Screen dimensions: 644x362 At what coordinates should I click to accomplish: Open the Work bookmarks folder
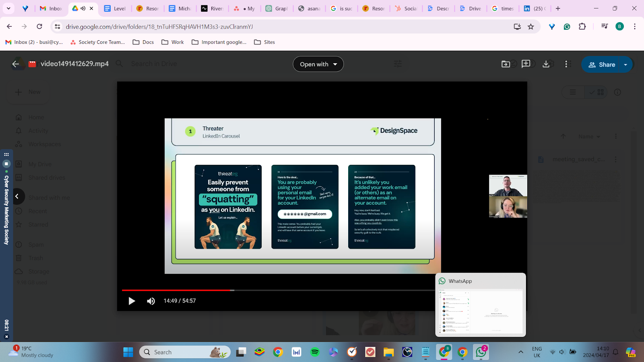(x=173, y=42)
